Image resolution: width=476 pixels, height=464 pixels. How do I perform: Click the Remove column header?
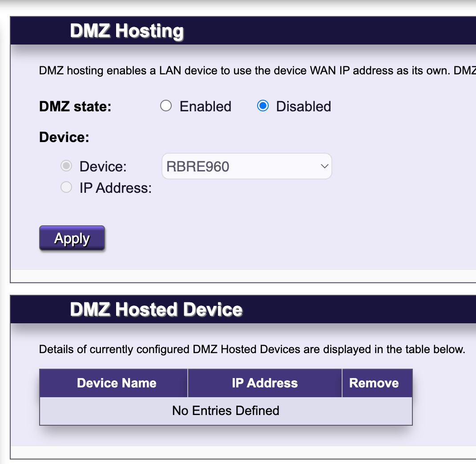point(374,383)
